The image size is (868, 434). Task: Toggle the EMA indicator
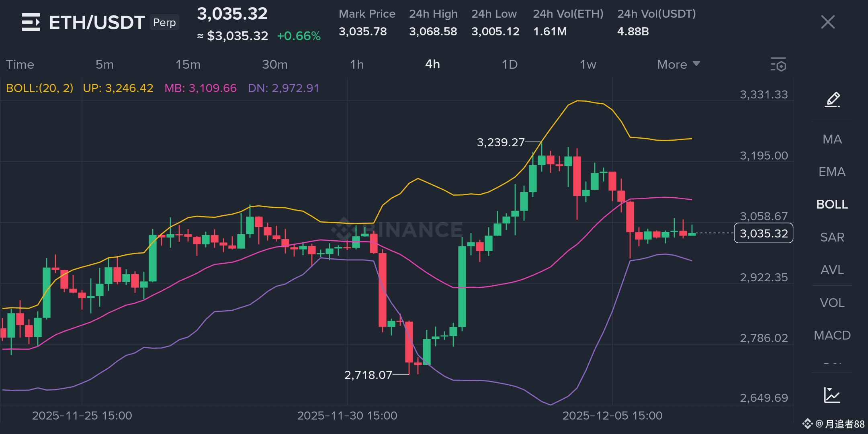tap(832, 172)
